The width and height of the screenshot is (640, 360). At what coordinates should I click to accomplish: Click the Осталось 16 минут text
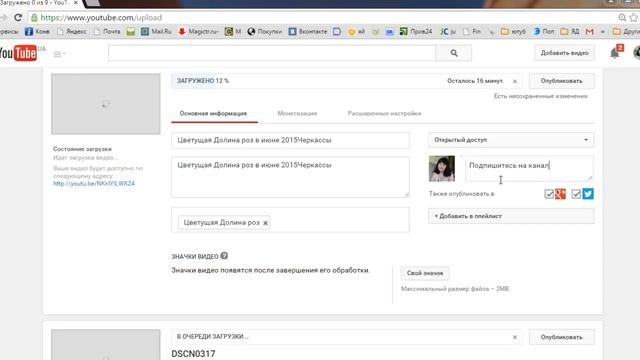pyautogui.click(x=476, y=81)
